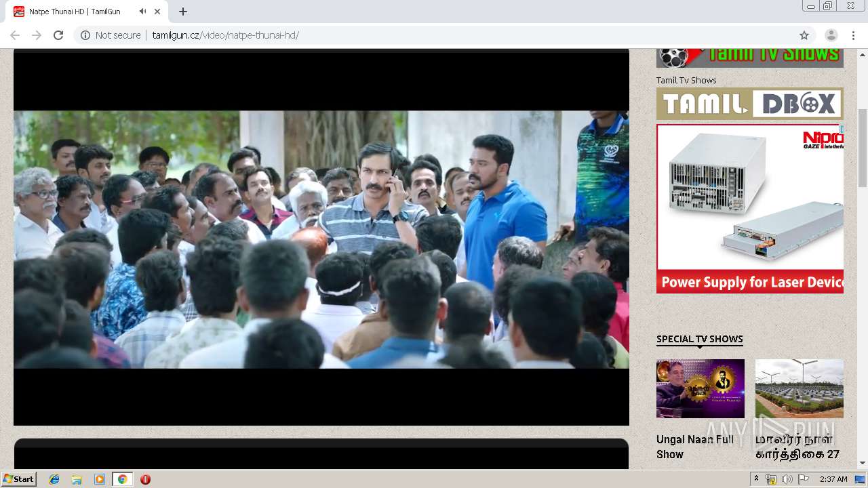Show desktop via tray monitor icon
The height and width of the screenshot is (488, 868).
(860, 479)
